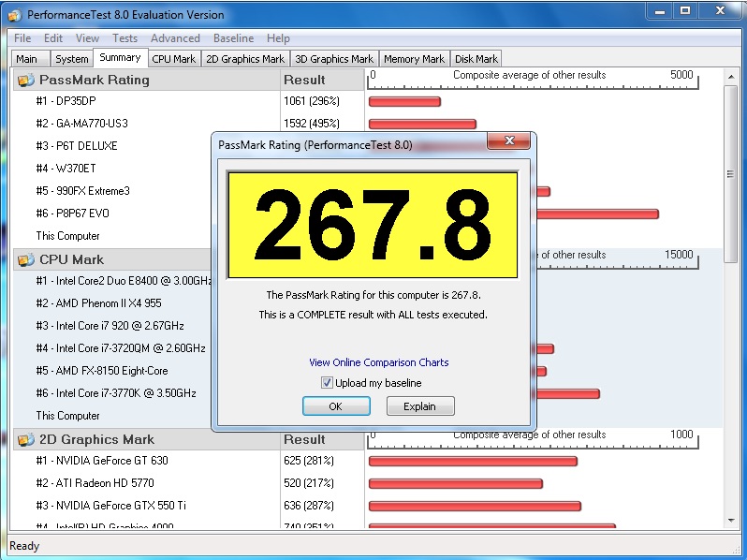Click the red result bar for DP35DP
Image resolution: width=747 pixels, height=560 pixels.
point(404,102)
